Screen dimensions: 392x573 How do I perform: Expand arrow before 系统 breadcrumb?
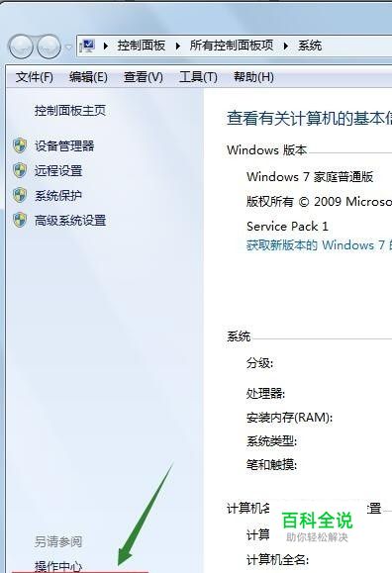[286, 47]
